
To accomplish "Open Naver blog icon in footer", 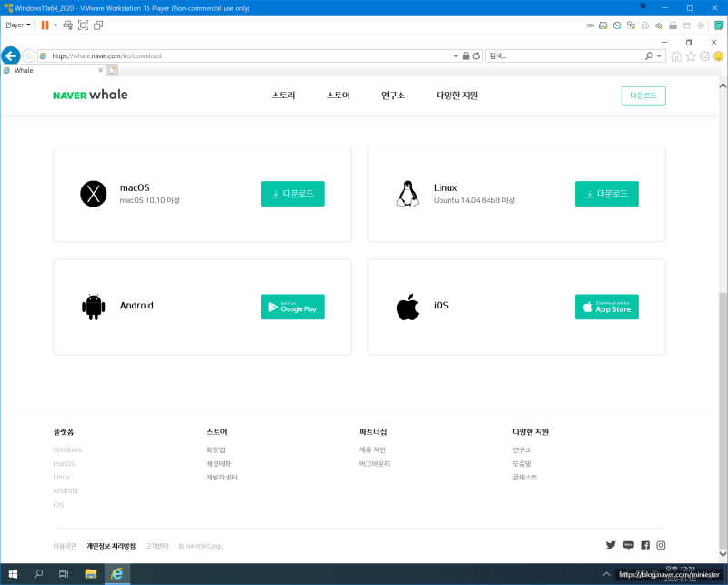I will pos(629,545).
